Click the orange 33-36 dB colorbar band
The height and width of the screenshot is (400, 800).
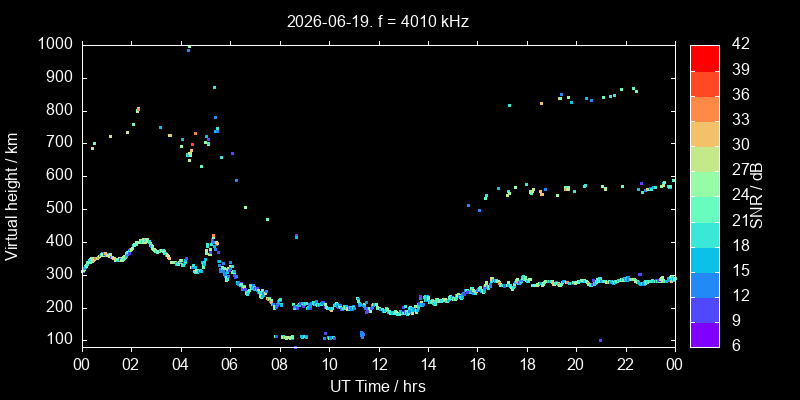coord(705,108)
